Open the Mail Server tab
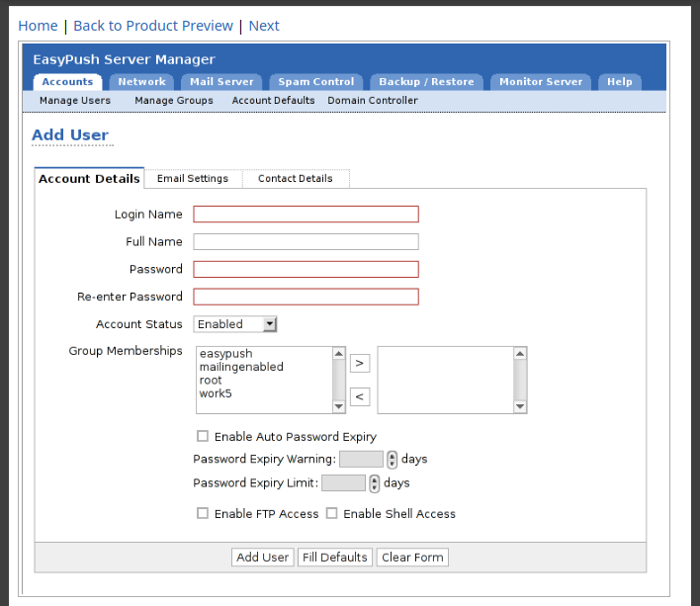Image resolution: width=700 pixels, height=606 pixels. [221, 82]
